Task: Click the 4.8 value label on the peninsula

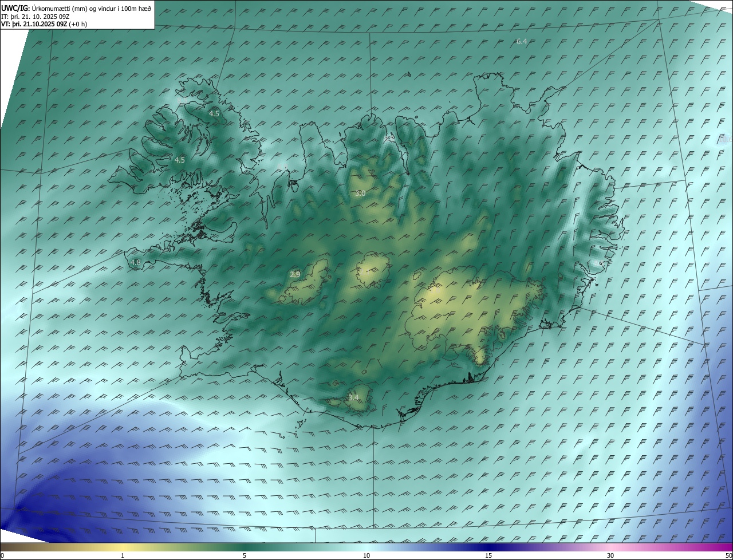Action: point(136,263)
